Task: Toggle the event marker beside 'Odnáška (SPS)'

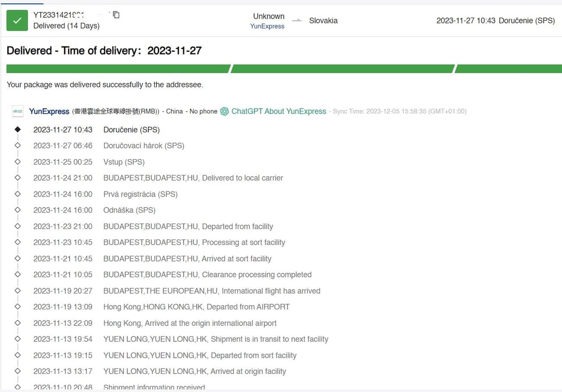Action: [x=18, y=210]
